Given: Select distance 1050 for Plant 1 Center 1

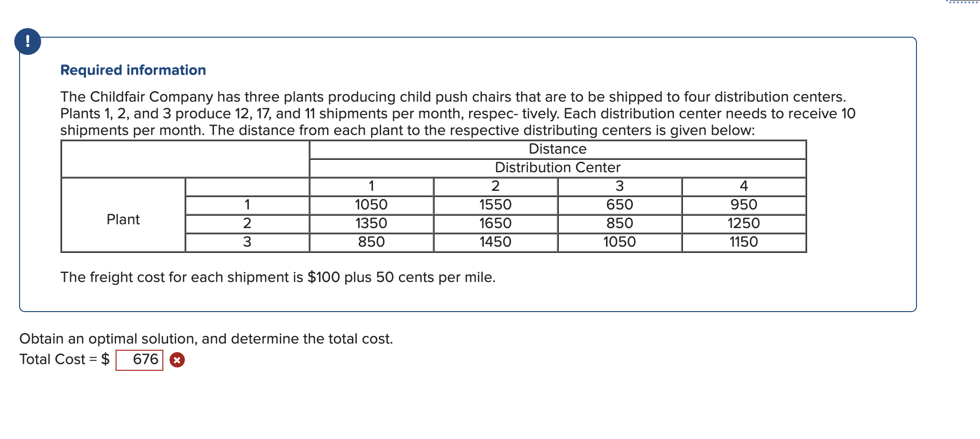Looking at the screenshot, I should (x=371, y=204).
